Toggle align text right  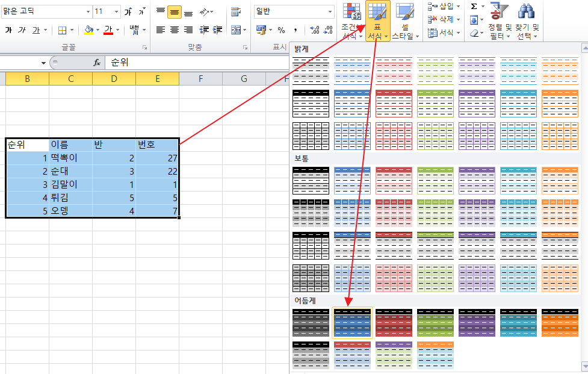(188, 30)
